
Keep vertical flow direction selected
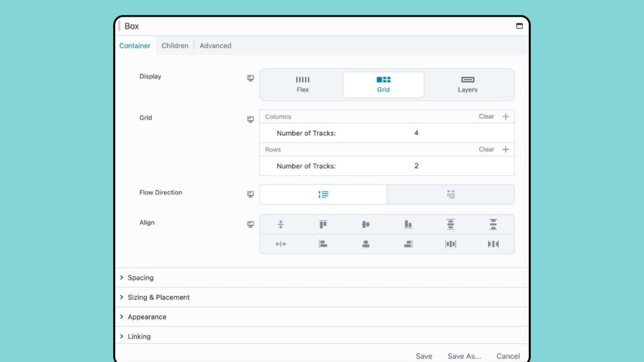coord(323,194)
